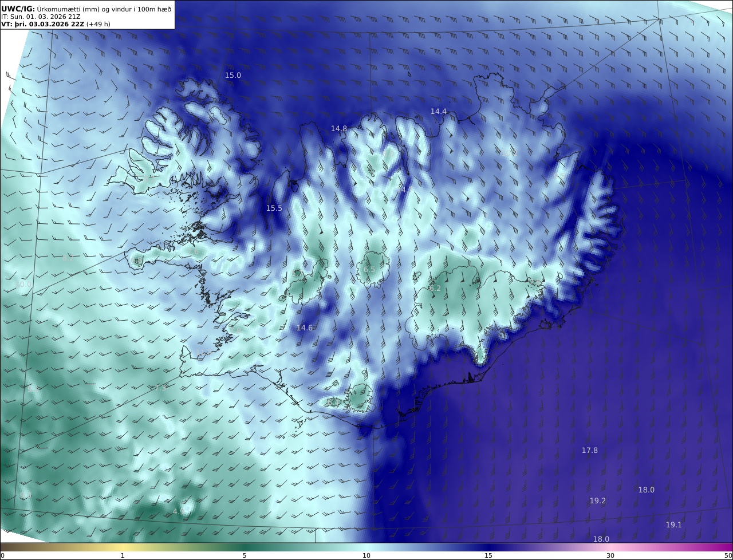Click the 10 tick on the color scale
The width and height of the screenshot is (733, 560).
366,555
